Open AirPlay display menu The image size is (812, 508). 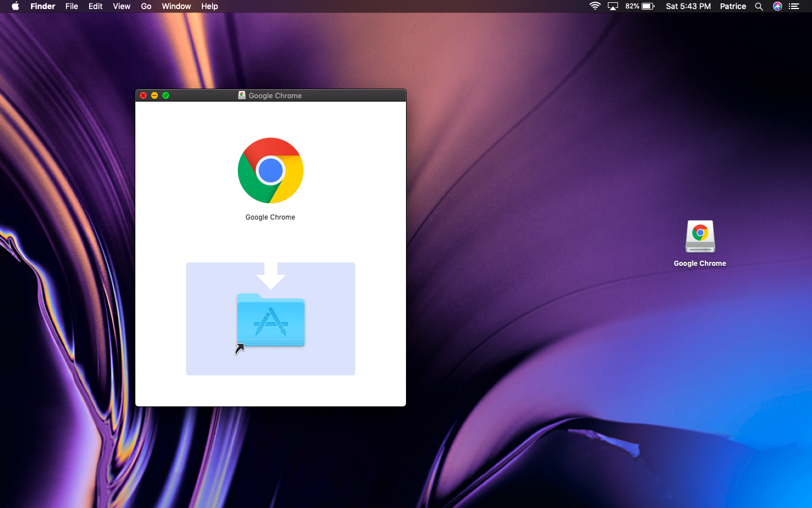613,6
